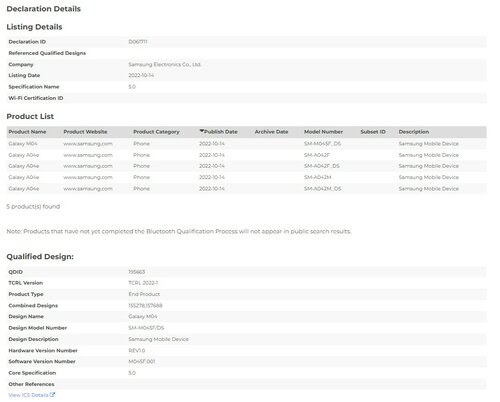500x402 pixels.
Task: Click the external-link icon beside View ICS Details
Action: [x=52, y=395]
